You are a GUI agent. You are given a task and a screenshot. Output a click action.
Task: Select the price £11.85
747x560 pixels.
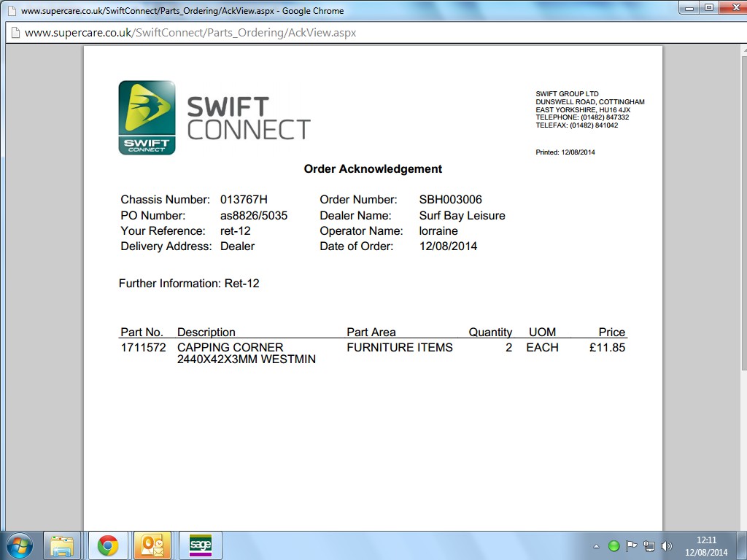pos(607,348)
